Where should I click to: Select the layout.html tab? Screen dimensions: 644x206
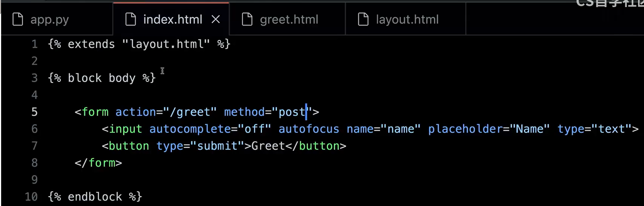tap(407, 19)
